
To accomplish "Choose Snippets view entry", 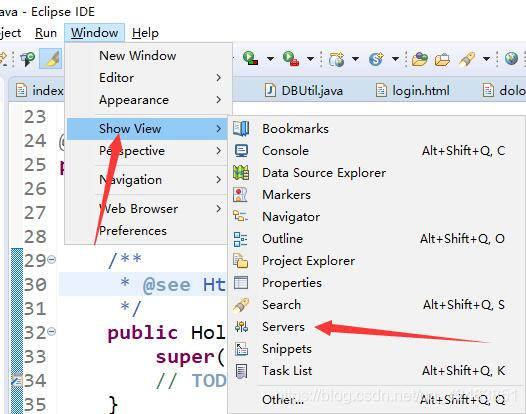I will tap(376, 349).
